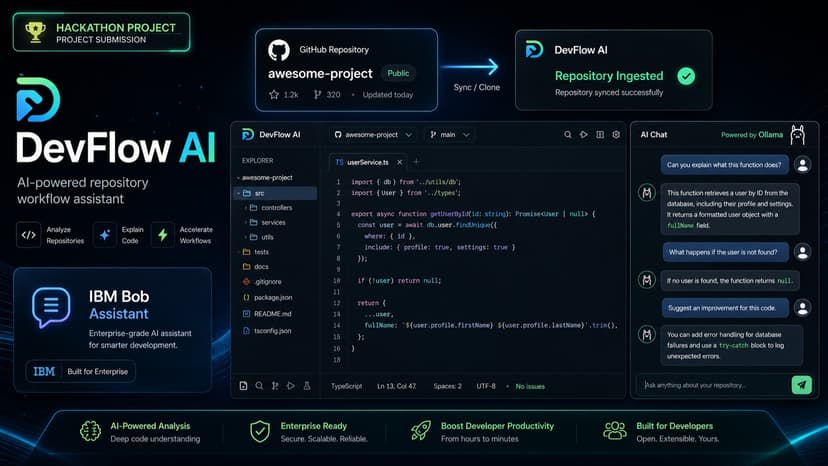Click the 'Ln 13, Col 47' status entry
The height and width of the screenshot is (466, 828).
click(397, 386)
